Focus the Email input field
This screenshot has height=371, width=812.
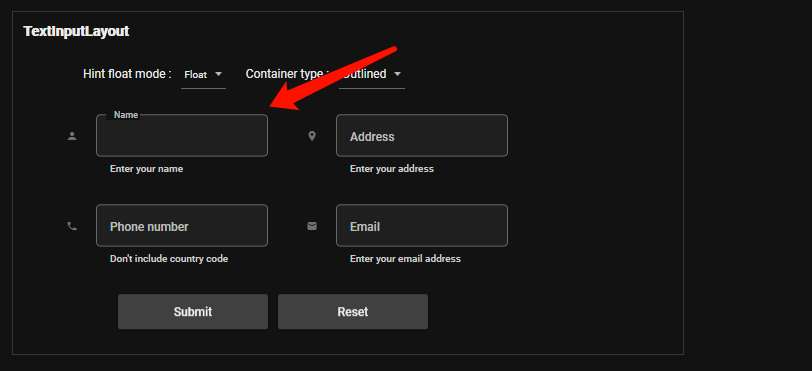422,225
